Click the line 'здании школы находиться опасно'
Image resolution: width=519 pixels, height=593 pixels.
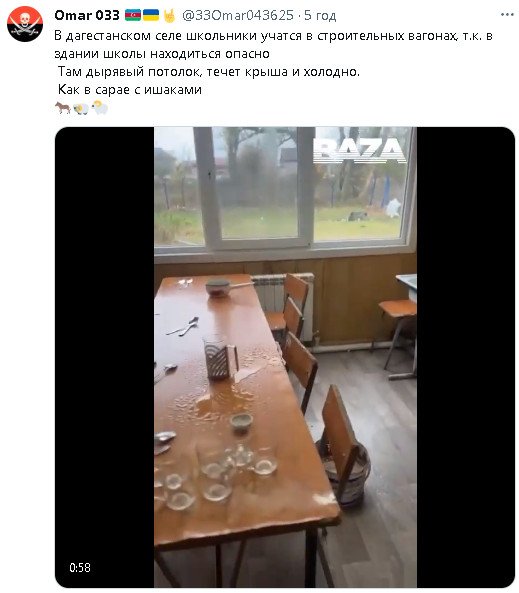coord(162,54)
